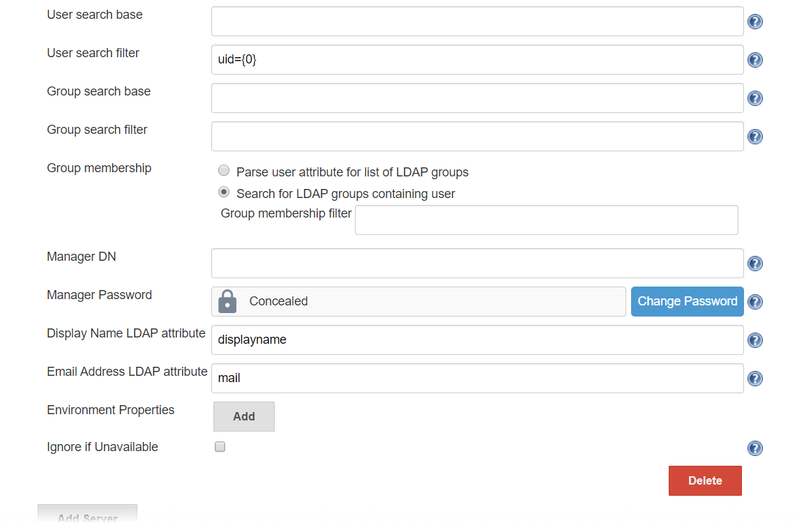Open help for Manager DN
804x532 pixels.
point(754,264)
